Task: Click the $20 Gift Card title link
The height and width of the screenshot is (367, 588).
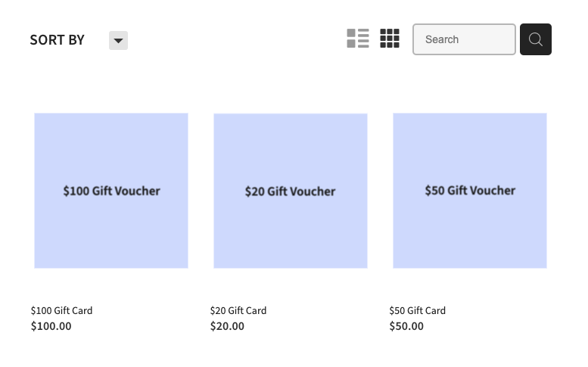Action: [x=238, y=310]
